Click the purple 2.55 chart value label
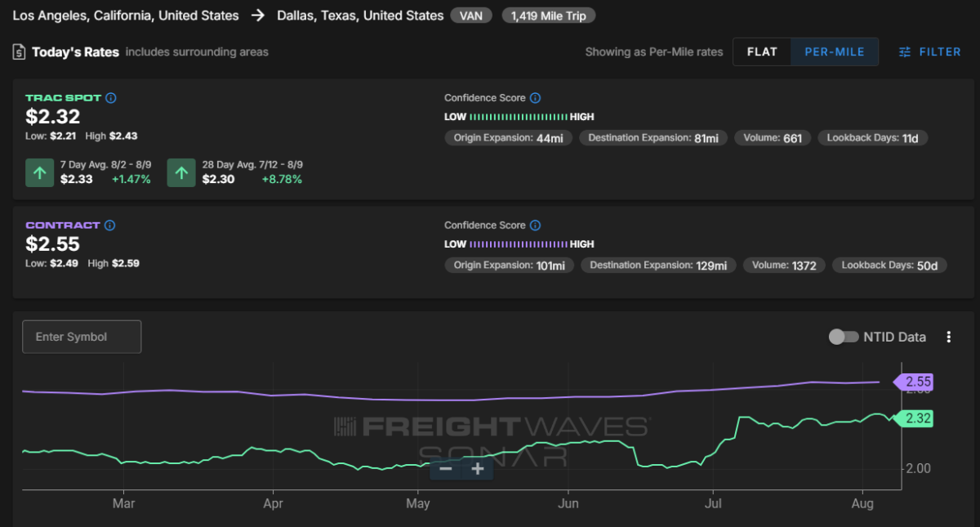The height and width of the screenshot is (527, 980). 915,382
